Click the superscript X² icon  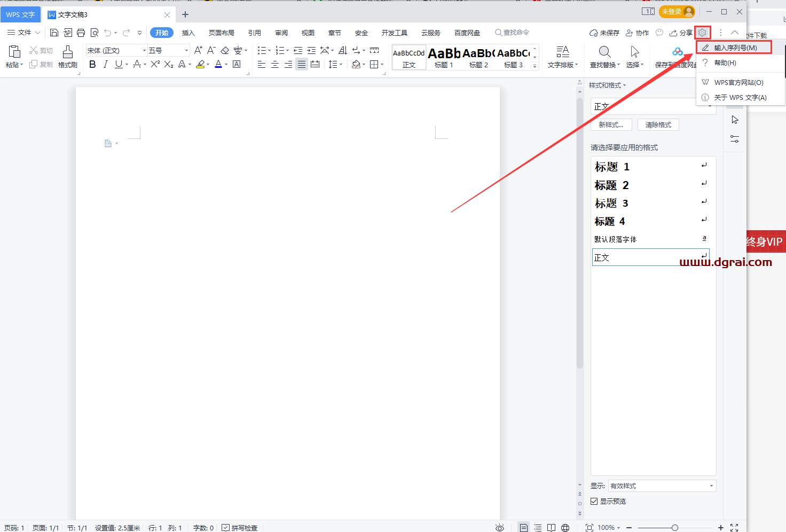[155, 64]
